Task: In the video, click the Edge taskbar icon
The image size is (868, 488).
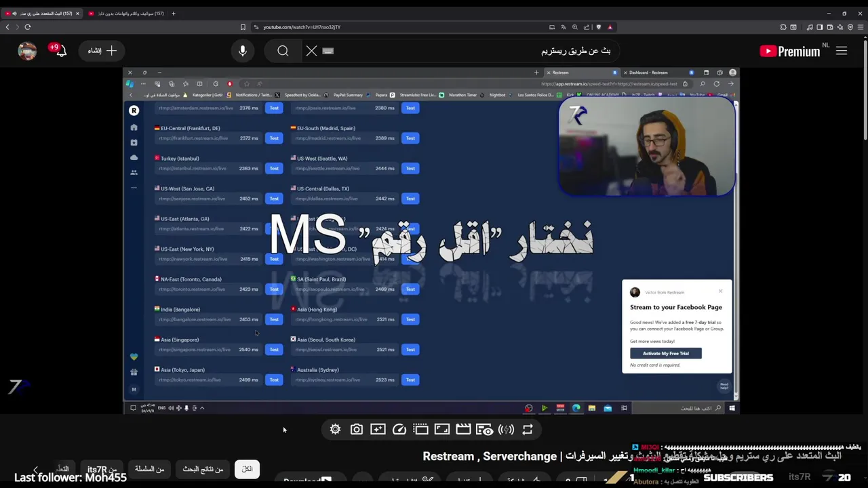Action: click(x=576, y=408)
